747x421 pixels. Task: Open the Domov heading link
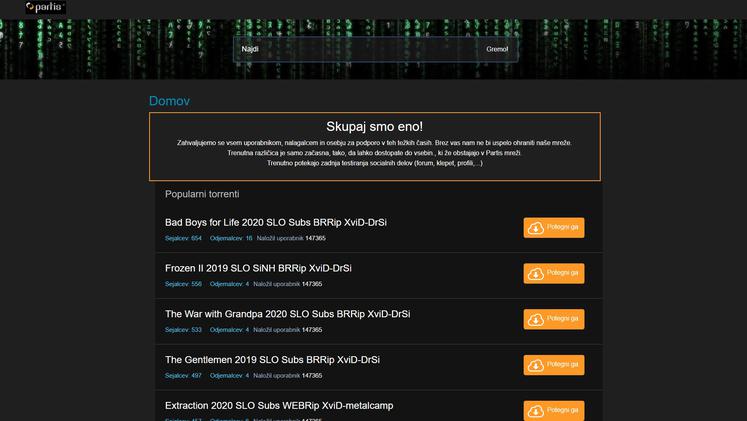[169, 101]
